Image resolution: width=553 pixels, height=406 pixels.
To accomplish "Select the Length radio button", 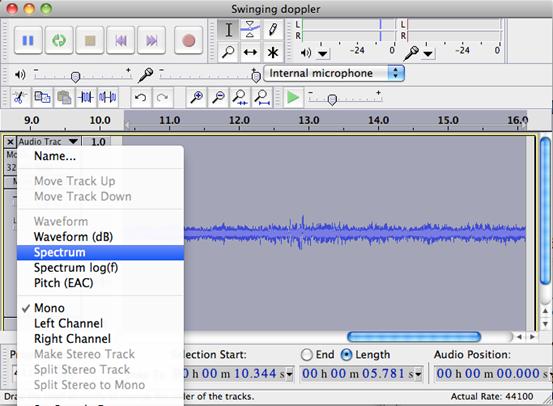I will [346, 355].
